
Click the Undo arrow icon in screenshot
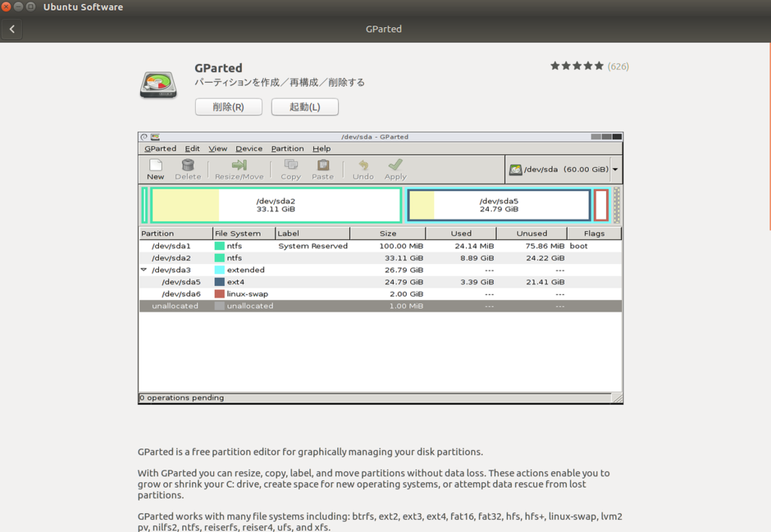point(363,165)
